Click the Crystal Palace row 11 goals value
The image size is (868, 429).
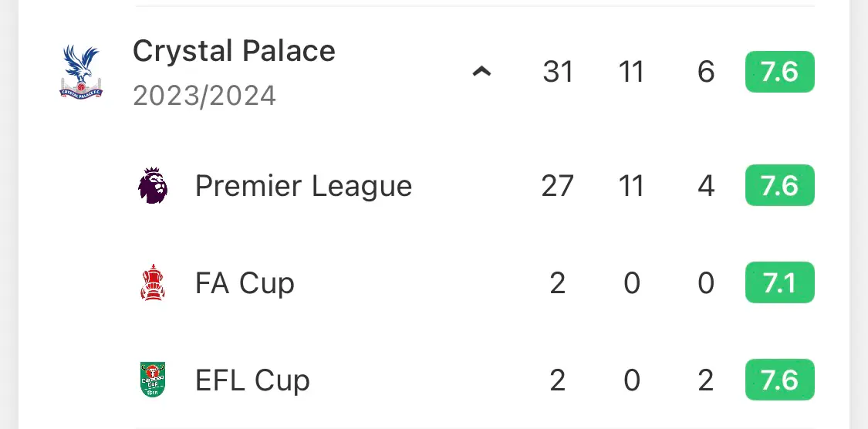coord(632,72)
